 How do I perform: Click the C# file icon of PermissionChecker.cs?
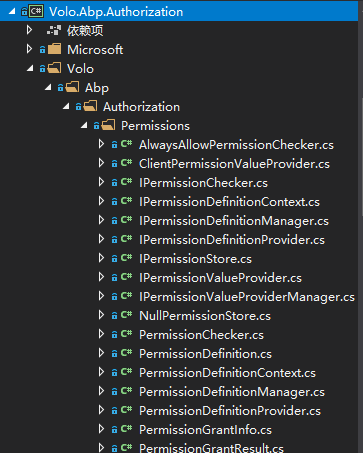pos(126,334)
